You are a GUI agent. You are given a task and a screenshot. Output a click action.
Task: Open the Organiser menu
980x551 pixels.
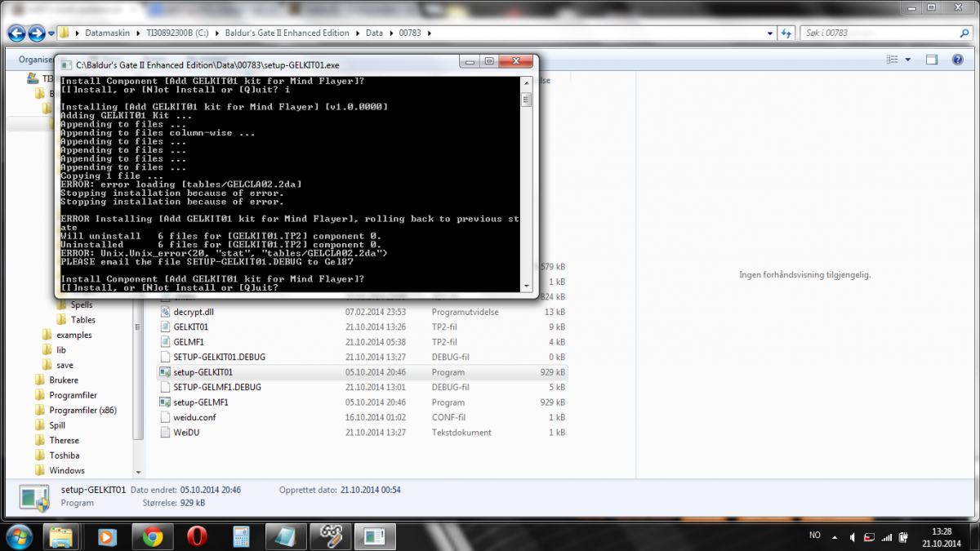point(36,60)
